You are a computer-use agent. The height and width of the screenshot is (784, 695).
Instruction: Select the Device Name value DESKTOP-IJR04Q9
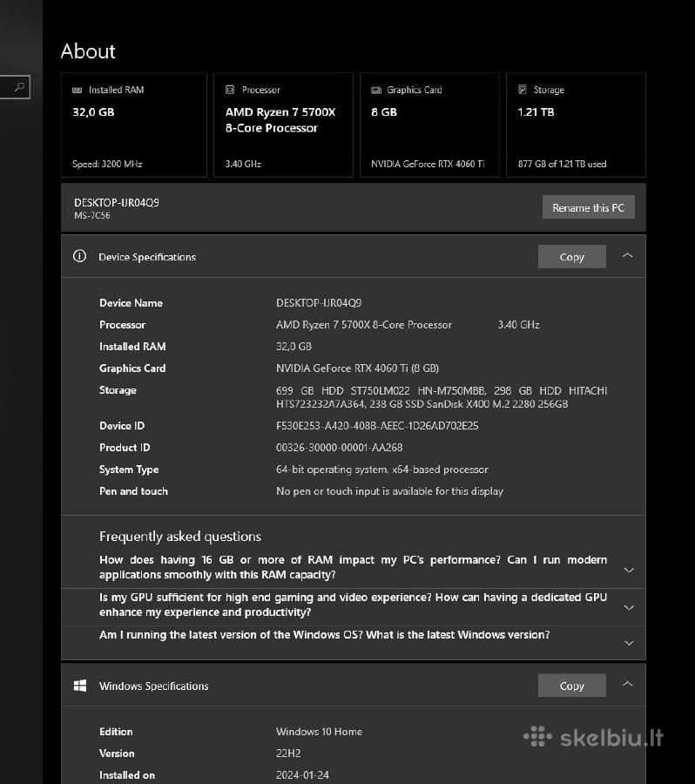click(319, 303)
